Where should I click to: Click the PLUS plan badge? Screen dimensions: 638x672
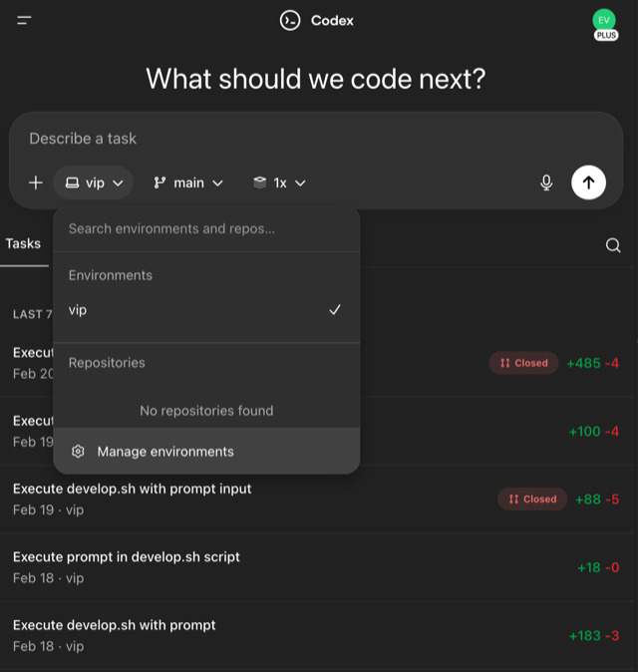[x=606, y=35]
